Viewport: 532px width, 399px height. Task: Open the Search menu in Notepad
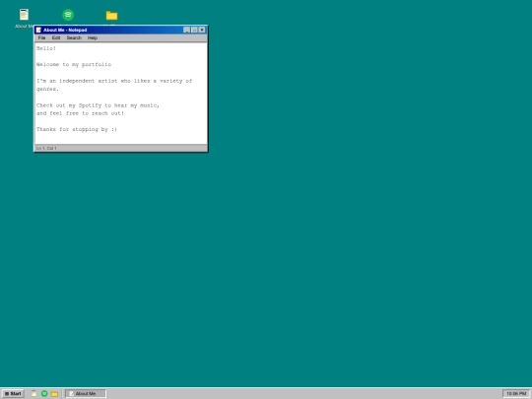pos(74,37)
